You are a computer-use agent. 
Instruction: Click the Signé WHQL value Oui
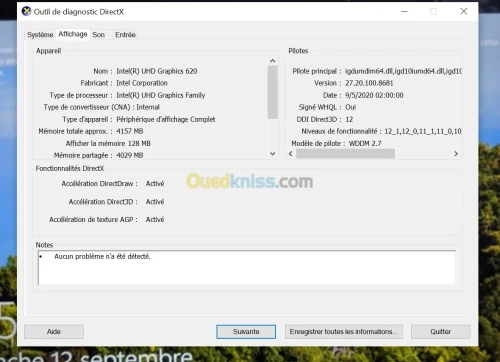(350, 107)
